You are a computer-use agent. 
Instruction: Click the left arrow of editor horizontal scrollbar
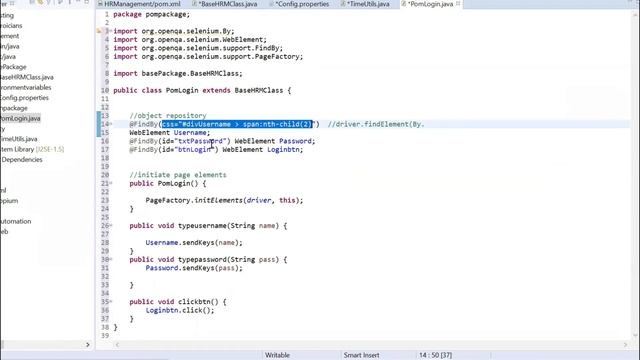click(x=117, y=345)
